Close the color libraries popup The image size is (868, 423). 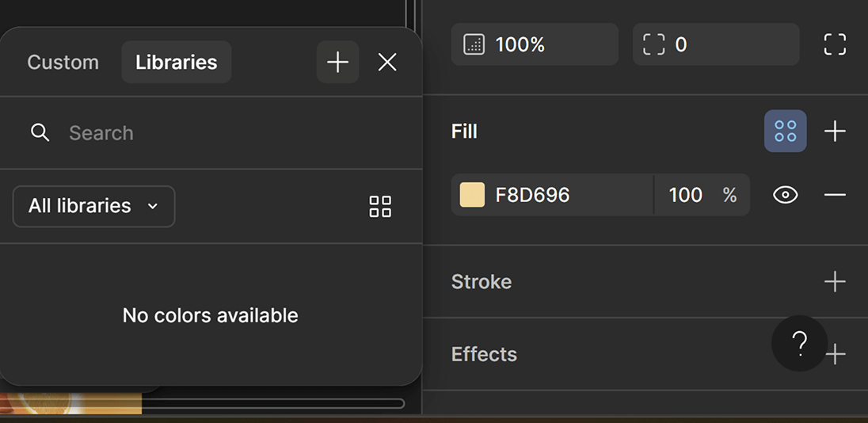tap(387, 62)
